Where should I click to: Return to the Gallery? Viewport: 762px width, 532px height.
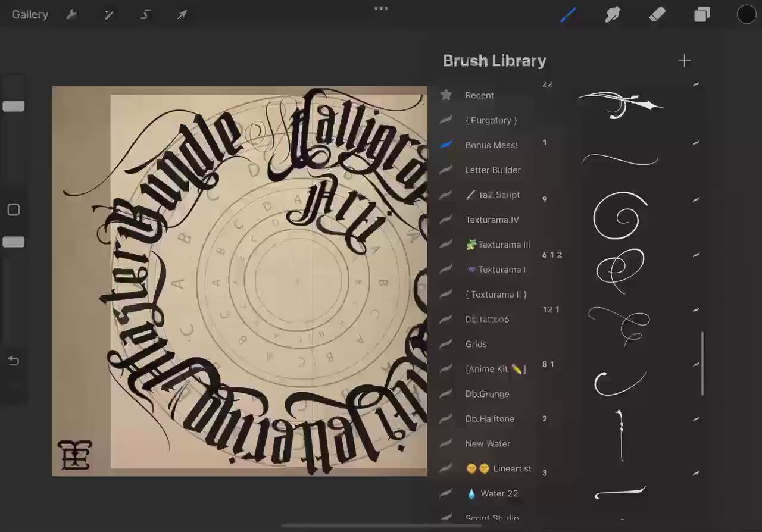[x=30, y=14]
